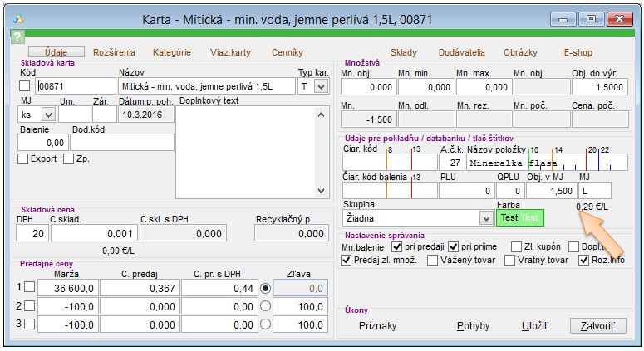Toggle the checkbox next to Kód field

25,86
